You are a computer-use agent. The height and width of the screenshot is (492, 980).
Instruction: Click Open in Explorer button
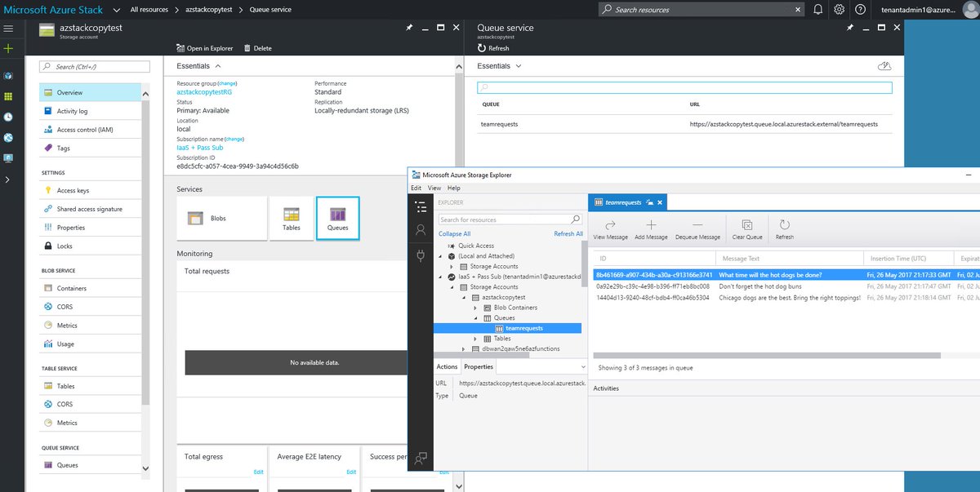[204, 48]
